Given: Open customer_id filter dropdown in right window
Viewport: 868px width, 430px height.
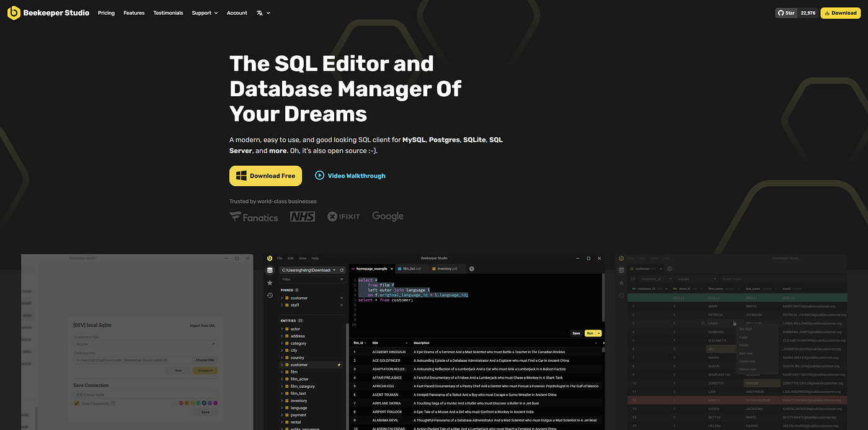Looking at the screenshot, I should [656, 279].
